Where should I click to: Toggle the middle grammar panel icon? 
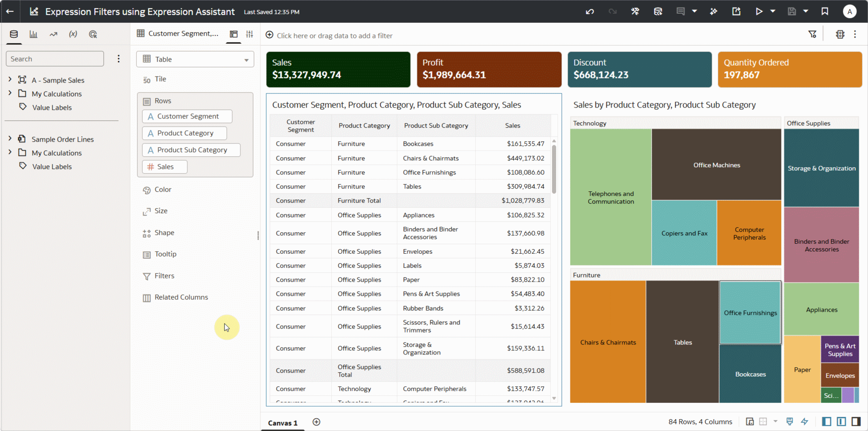click(x=841, y=421)
